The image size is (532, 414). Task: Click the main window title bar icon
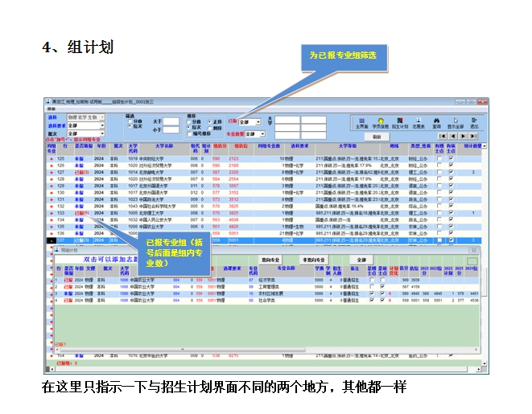click(x=47, y=101)
